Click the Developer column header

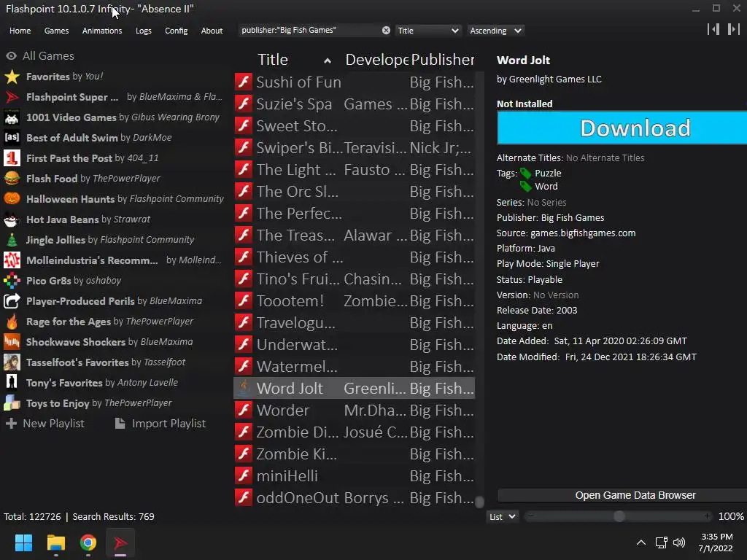point(376,60)
